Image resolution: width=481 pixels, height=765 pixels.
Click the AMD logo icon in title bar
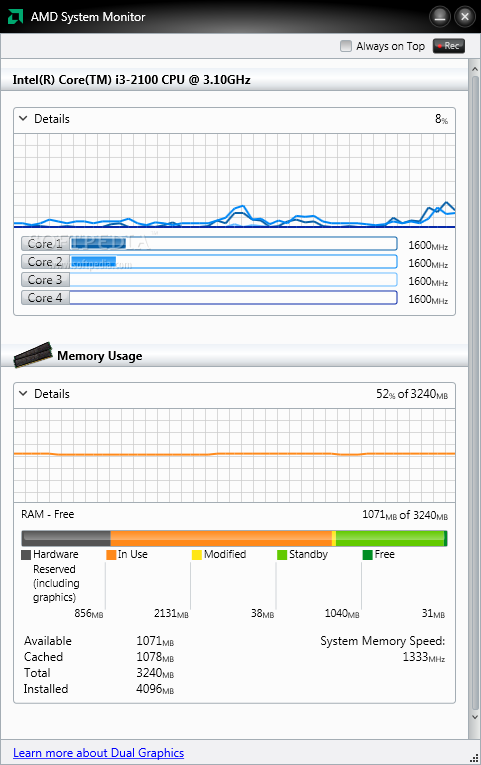pos(15,17)
